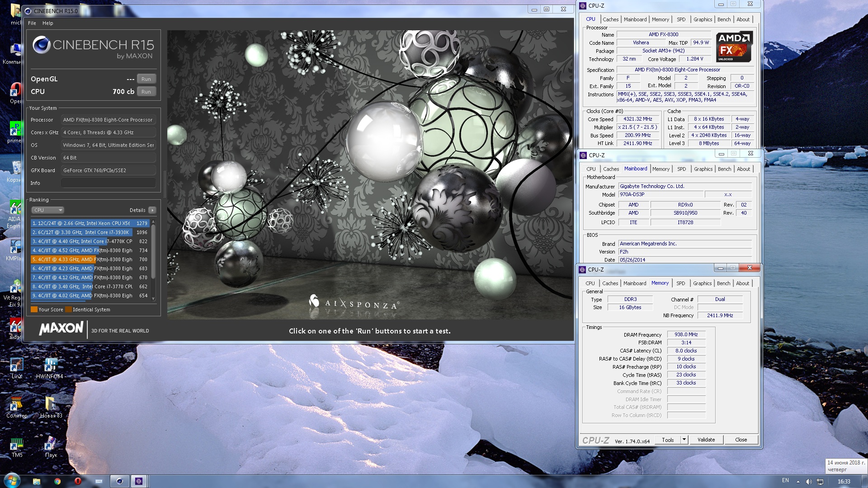Run the OpenGL benchmark test
The image size is (868, 488).
pos(146,79)
